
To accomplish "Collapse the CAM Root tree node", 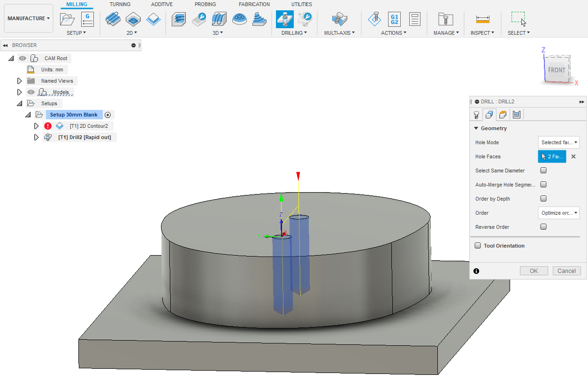I will pyautogui.click(x=11, y=58).
